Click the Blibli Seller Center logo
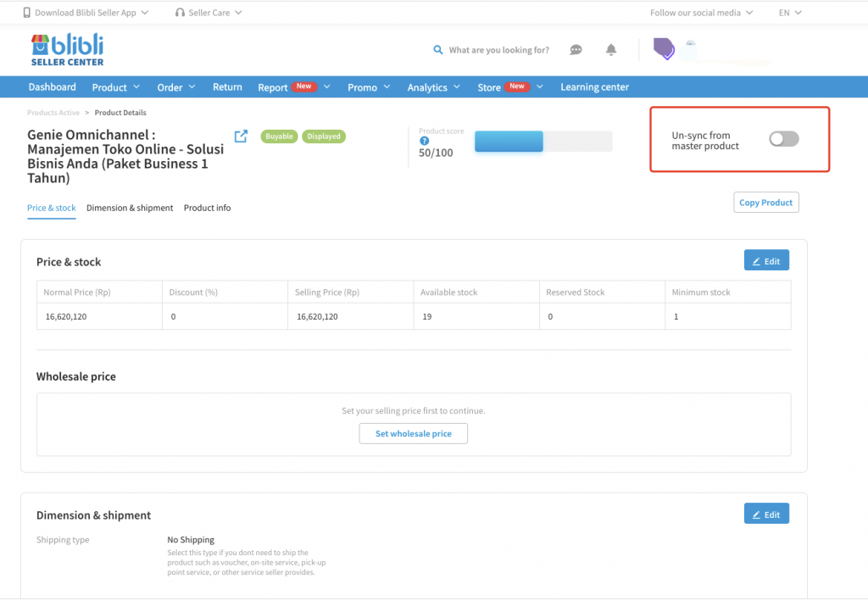The height and width of the screenshot is (601, 868). click(67, 50)
